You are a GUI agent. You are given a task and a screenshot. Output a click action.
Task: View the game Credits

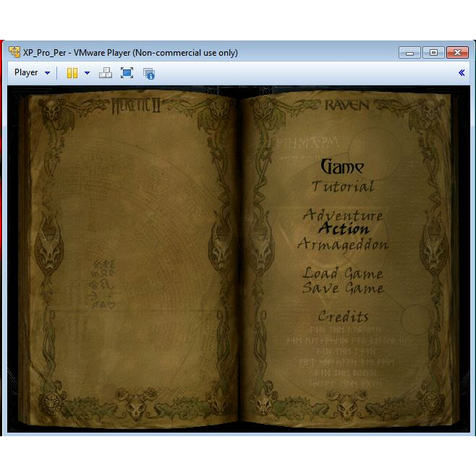[343, 317]
